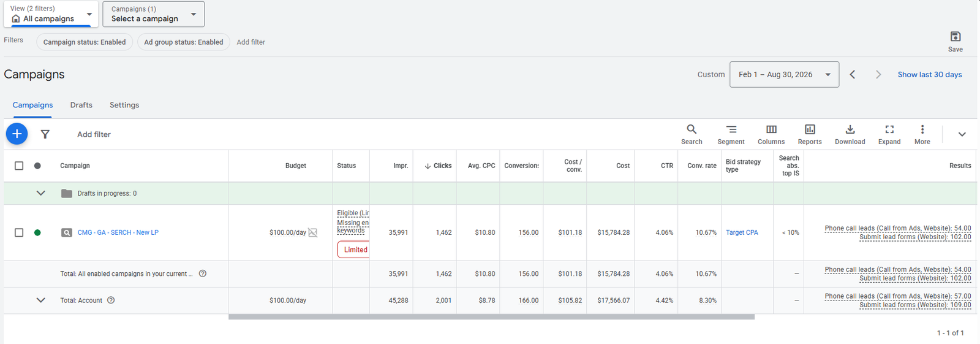Go to the previous date range
This screenshot has height=344, width=980.
(853, 74)
